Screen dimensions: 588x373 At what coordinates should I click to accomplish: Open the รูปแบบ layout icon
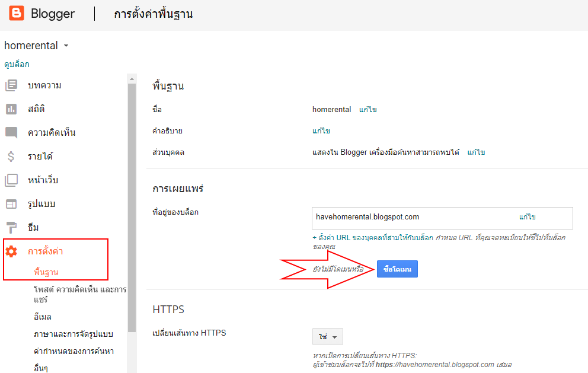pos(11,204)
